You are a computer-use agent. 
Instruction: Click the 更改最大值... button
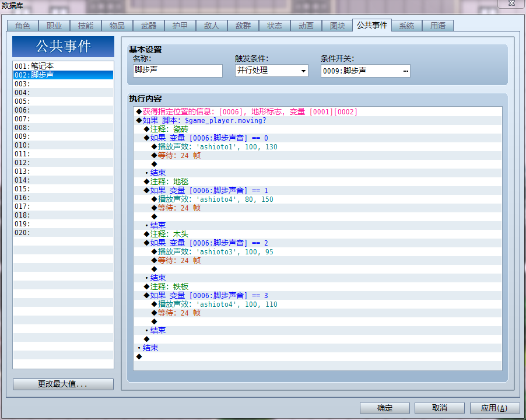pyautogui.click(x=63, y=384)
